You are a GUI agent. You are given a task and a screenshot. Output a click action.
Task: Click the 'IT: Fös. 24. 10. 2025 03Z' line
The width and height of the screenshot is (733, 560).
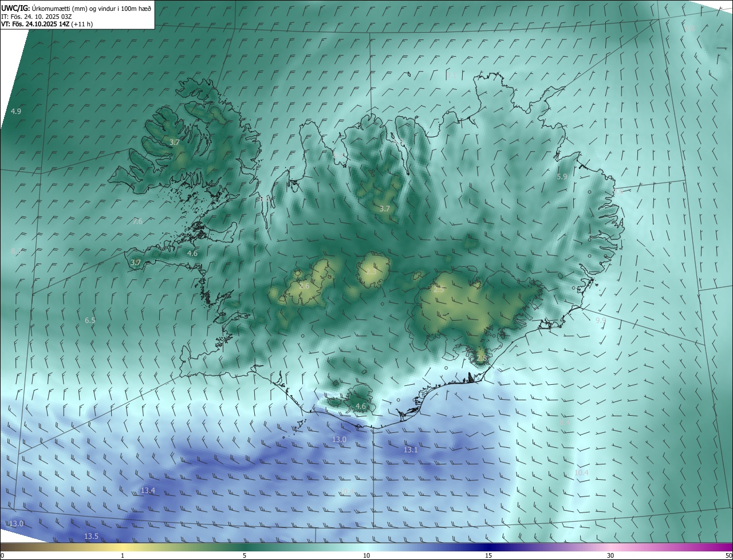pos(36,17)
